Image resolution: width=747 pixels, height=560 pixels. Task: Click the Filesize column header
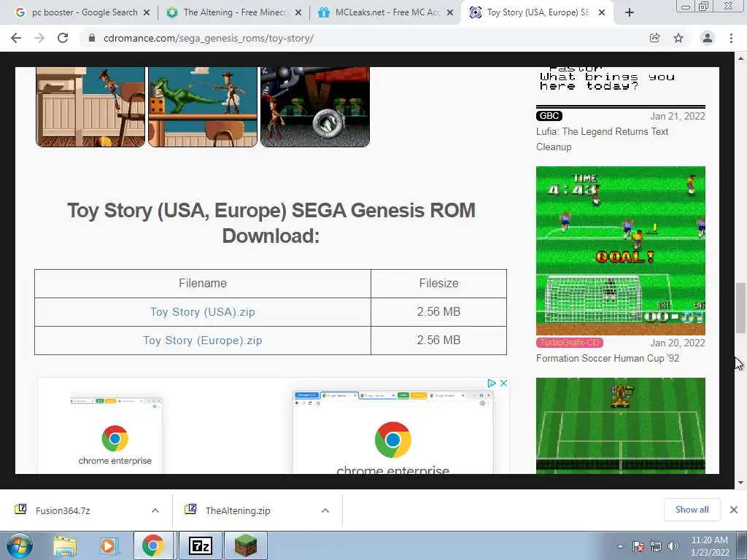coord(438,284)
